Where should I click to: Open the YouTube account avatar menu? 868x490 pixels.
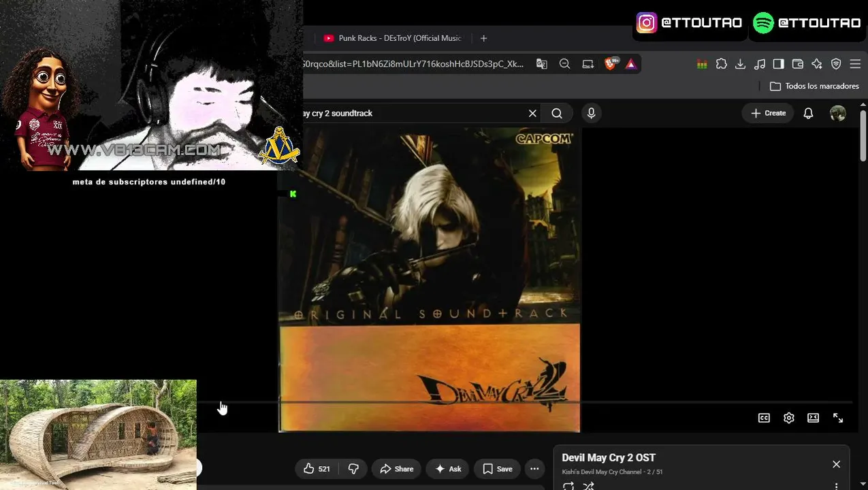(x=838, y=113)
